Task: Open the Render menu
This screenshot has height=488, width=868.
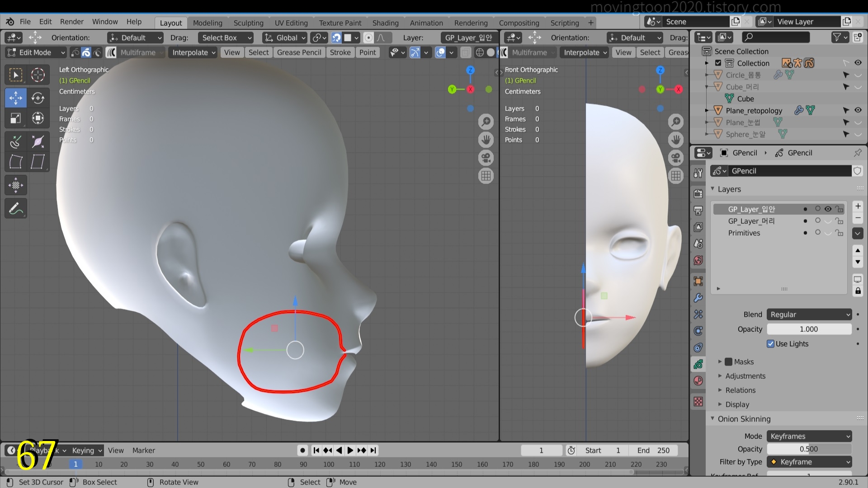Action: pyautogui.click(x=72, y=22)
